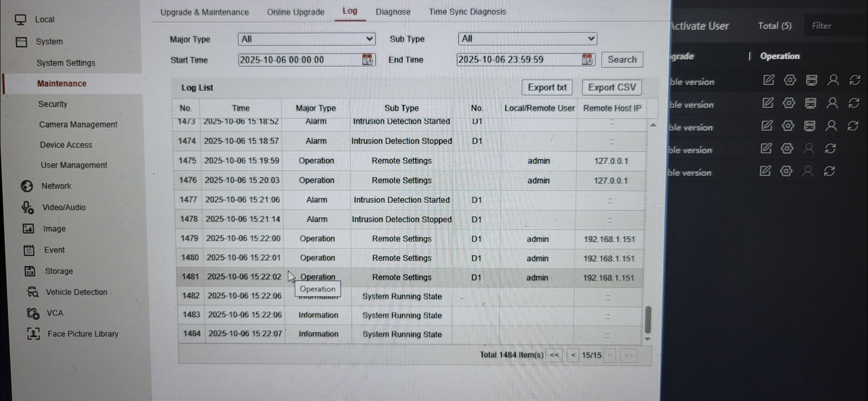Click the Export CSV button
The height and width of the screenshot is (401, 868).
[611, 88]
